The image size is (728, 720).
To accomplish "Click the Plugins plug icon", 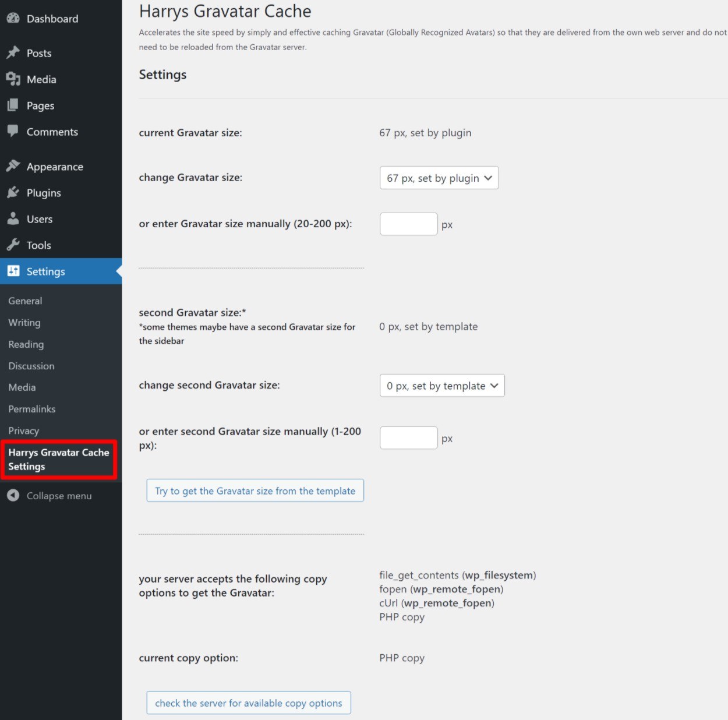I will click(x=13, y=192).
